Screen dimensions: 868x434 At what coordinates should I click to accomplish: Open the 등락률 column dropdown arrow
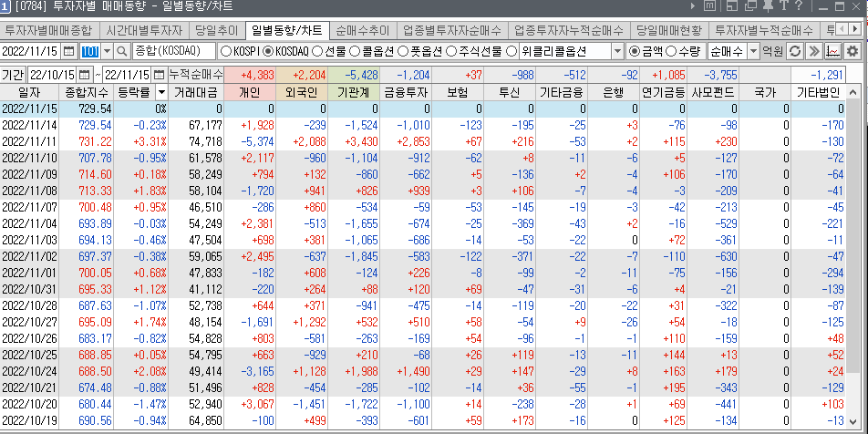click(x=161, y=92)
